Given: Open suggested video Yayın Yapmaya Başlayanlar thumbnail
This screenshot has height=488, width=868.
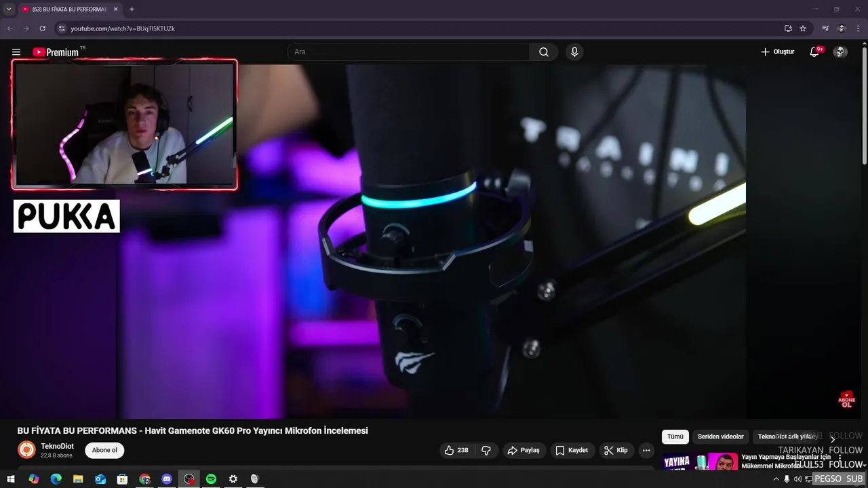Looking at the screenshot, I should click(700, 462).
